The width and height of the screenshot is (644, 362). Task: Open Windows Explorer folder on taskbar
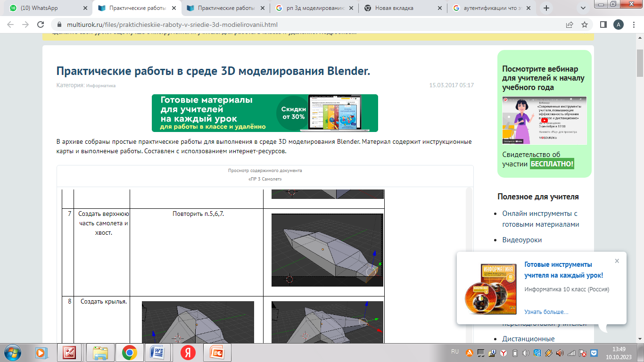point(100,353)
